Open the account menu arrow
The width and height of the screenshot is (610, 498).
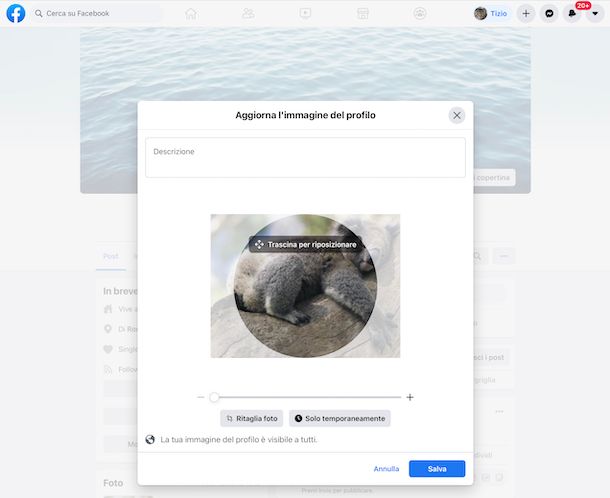(x=595, y=14)
